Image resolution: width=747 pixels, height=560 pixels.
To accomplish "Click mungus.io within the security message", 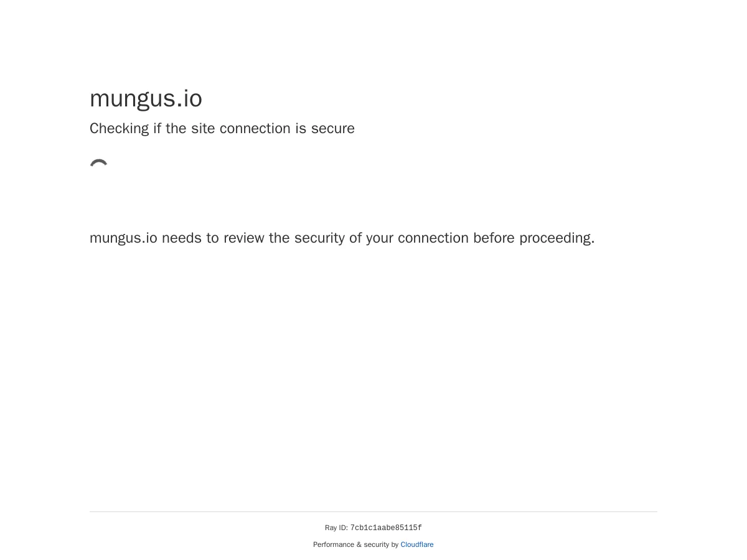I will [x=123, y=238].
